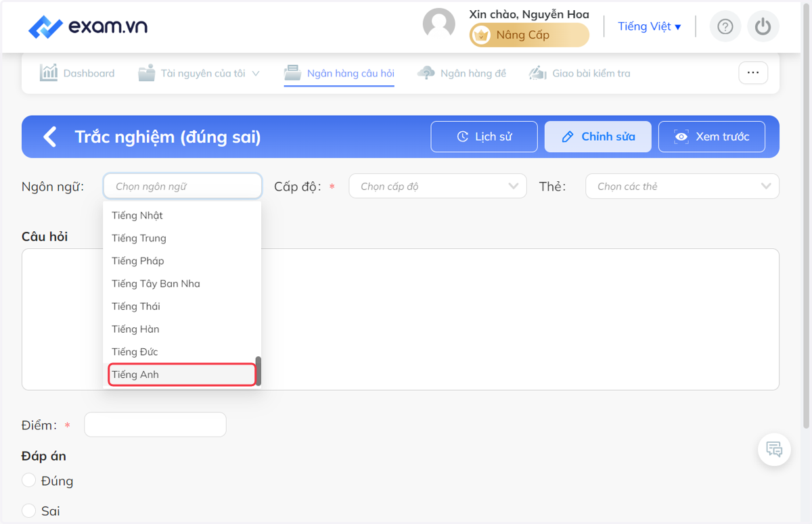Click the Nâng Cấp upgrade button

(x=529, y=35)
